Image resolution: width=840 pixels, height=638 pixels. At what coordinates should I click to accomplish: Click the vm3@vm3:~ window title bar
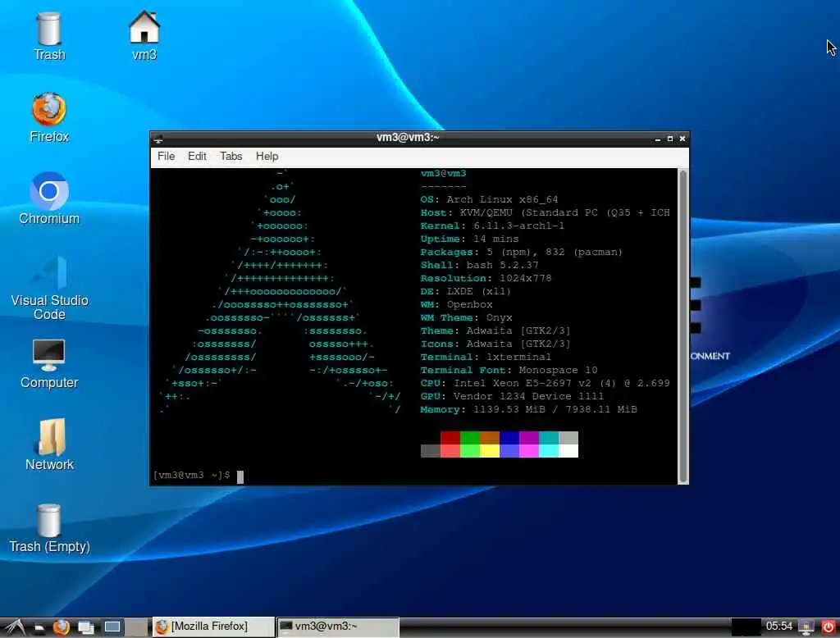(x=408, y=139)
